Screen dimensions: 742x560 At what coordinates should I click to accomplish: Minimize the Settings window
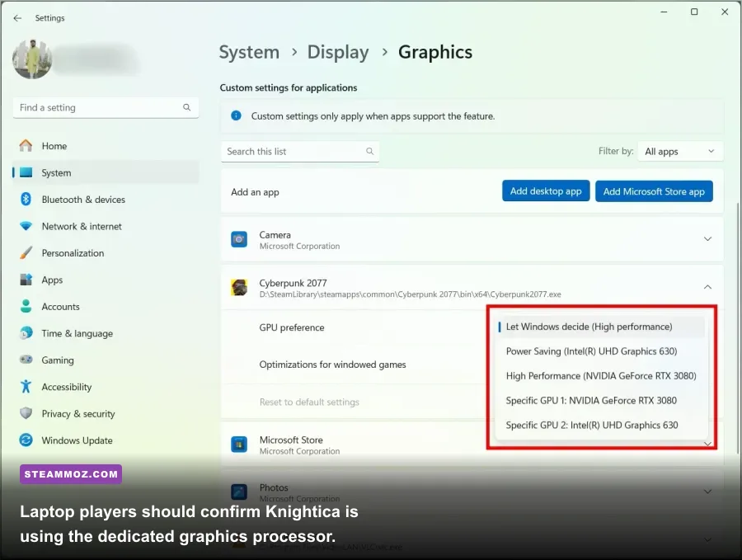[x=664, y=12]
